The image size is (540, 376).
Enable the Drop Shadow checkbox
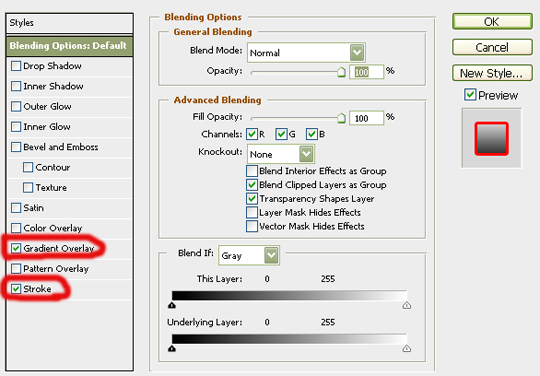(16, 66)
